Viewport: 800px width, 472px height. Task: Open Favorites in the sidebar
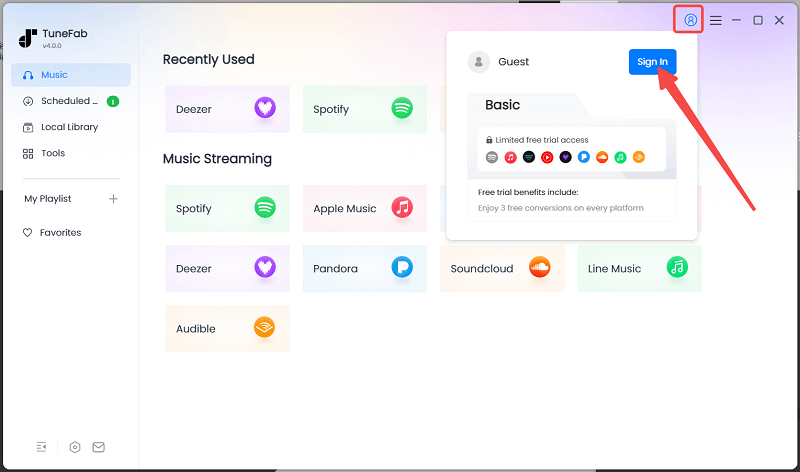60,232
